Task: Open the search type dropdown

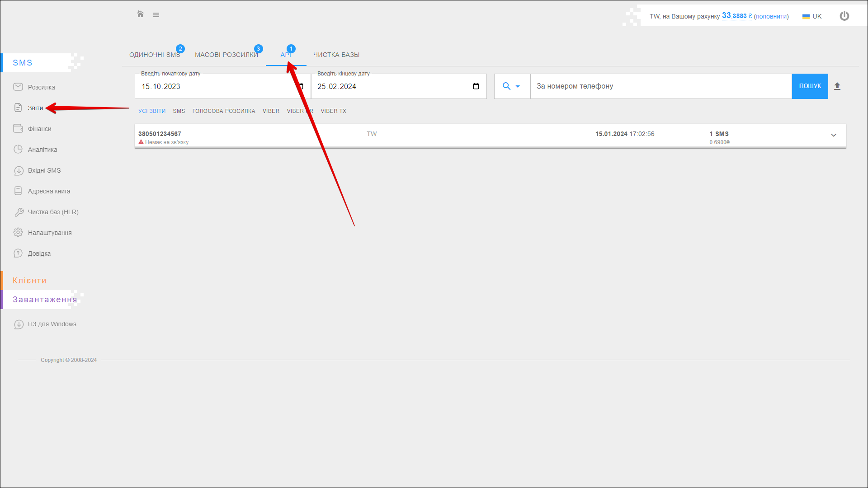Action: 511,86
